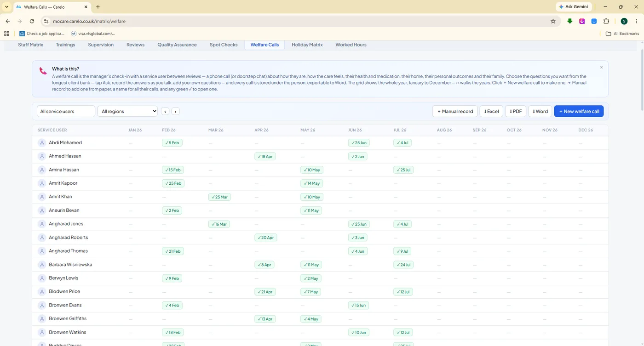Go back in browser history
Screen dimensions: 644x346
[8, 21]
